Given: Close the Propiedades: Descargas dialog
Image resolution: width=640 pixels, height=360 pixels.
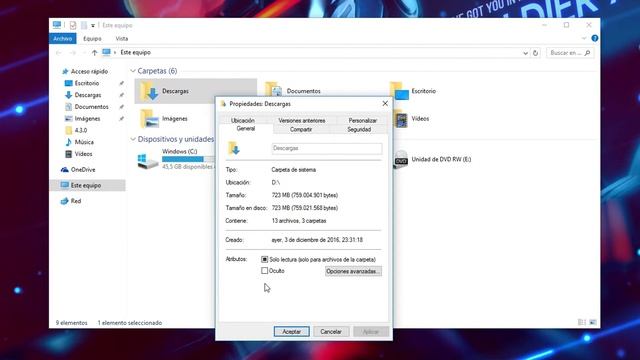Looking at the screenshot, I should pos(385,104).
